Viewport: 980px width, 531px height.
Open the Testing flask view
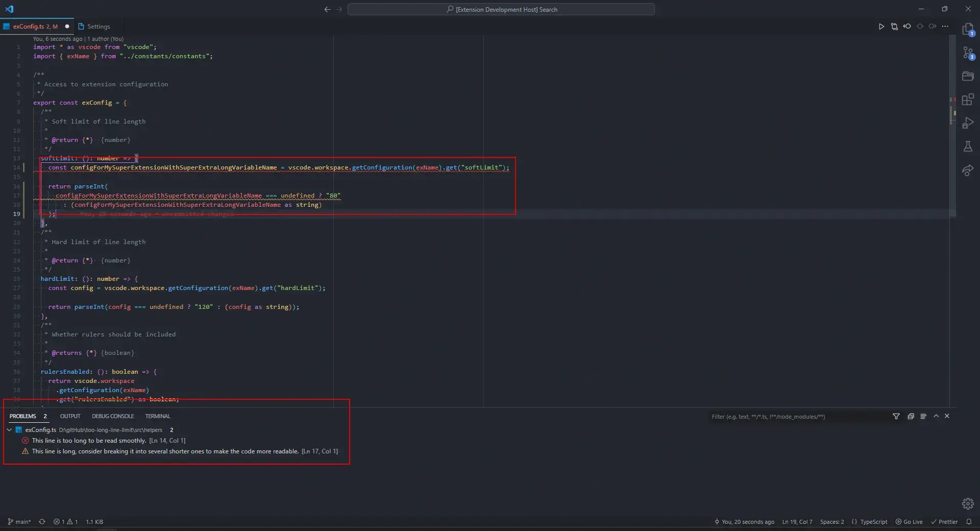(x=968, y=147)
